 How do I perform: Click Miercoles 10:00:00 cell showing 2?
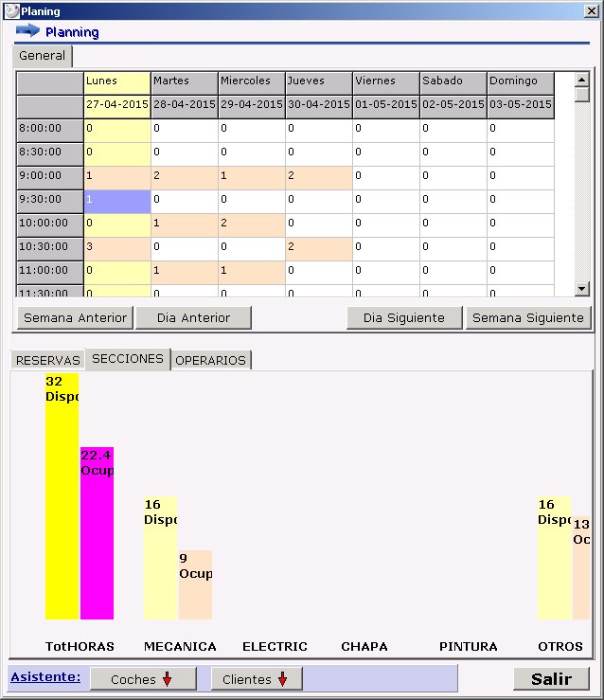[252, 225]
